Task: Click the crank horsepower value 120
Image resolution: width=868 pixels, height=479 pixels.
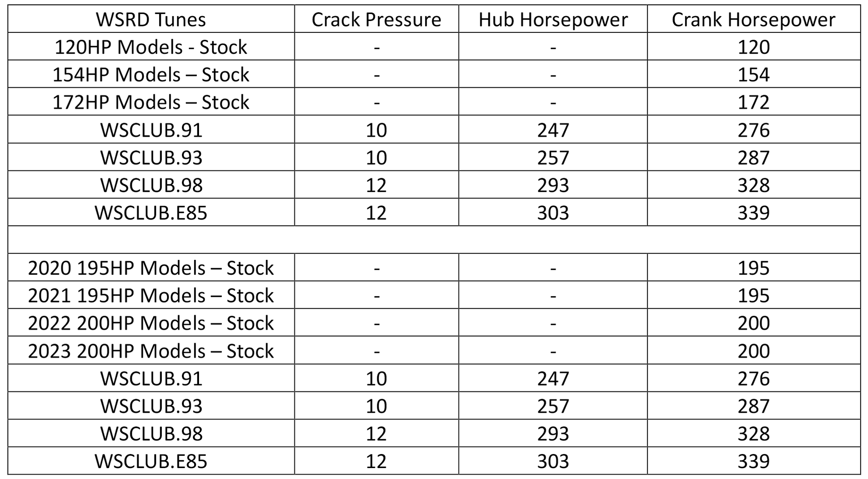Action: pos(753,47)
